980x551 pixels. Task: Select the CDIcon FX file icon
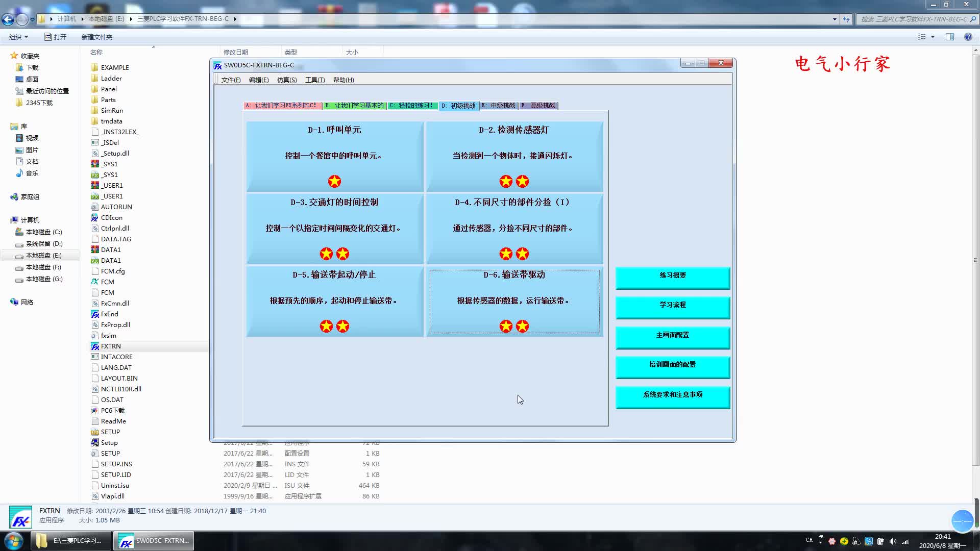[x=94, y=217]
